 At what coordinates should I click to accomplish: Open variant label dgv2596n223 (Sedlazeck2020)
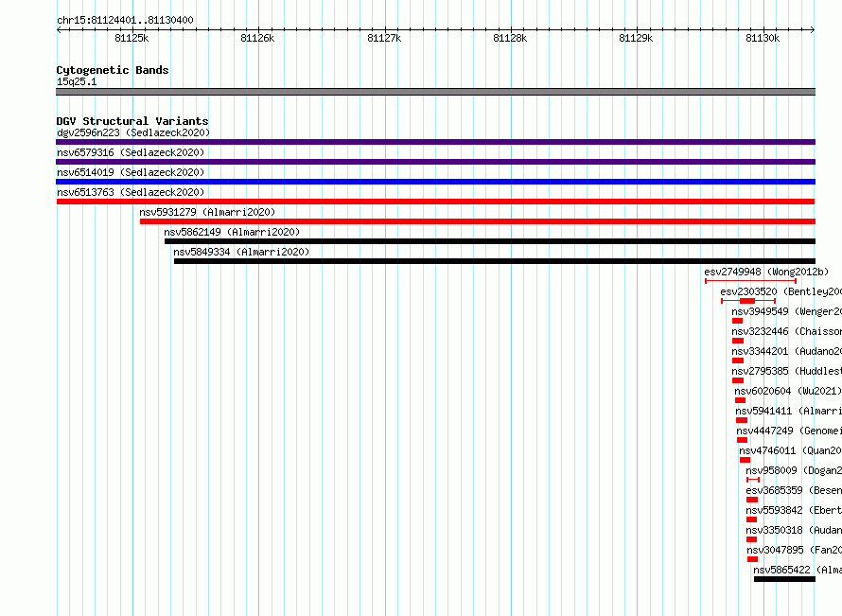point(133,132)
